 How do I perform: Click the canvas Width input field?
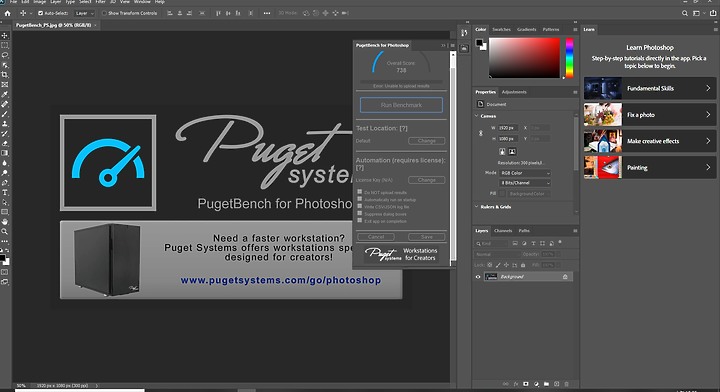pos(508,128)
